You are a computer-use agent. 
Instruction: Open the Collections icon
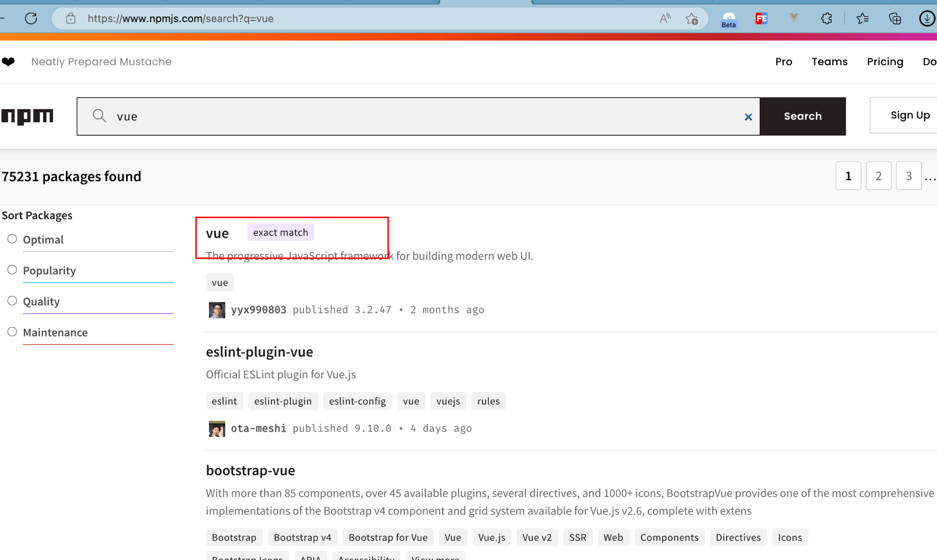895,19
